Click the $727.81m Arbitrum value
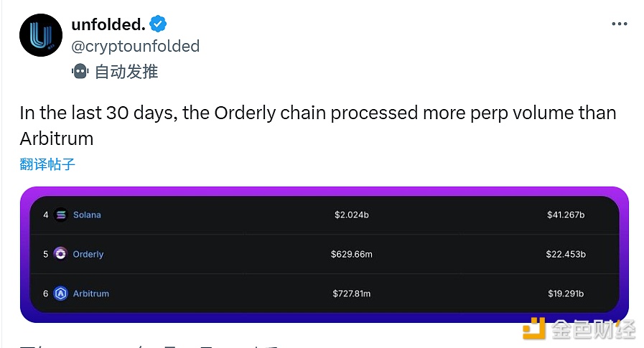This screenshot has width=644, height=348. [352, 293]
